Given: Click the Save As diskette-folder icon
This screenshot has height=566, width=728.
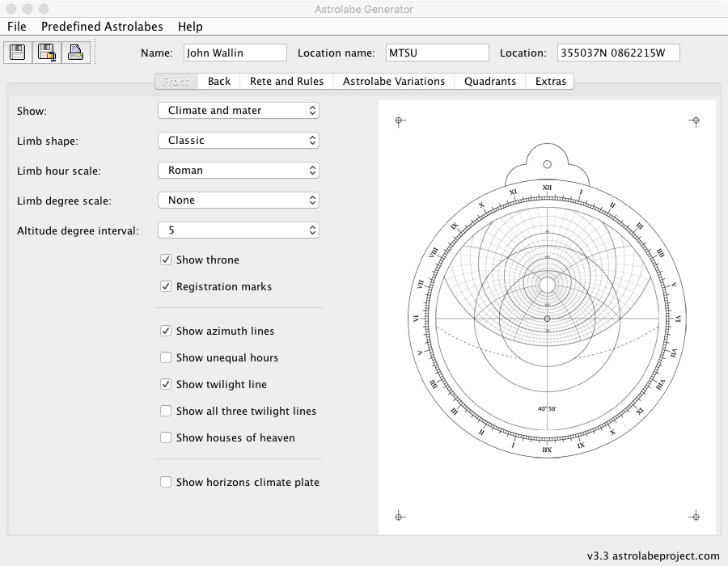Looking at the screenshot, I should coord(46,52).
